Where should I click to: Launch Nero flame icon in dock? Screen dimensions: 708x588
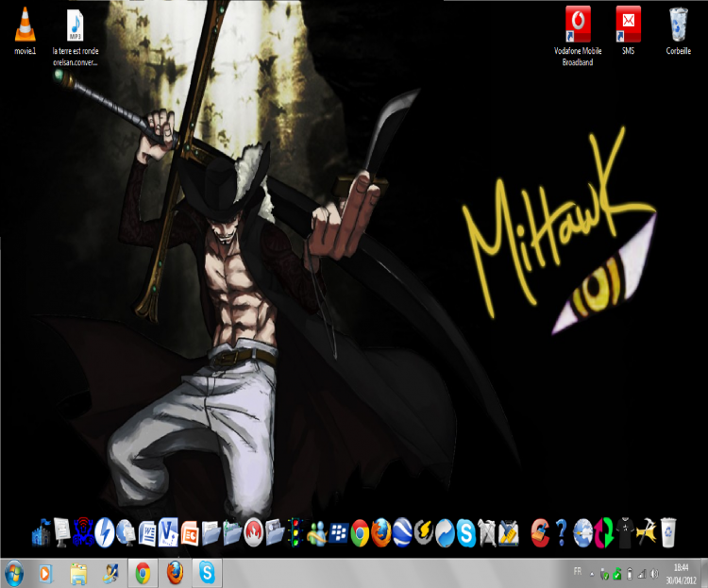(253, 532)
